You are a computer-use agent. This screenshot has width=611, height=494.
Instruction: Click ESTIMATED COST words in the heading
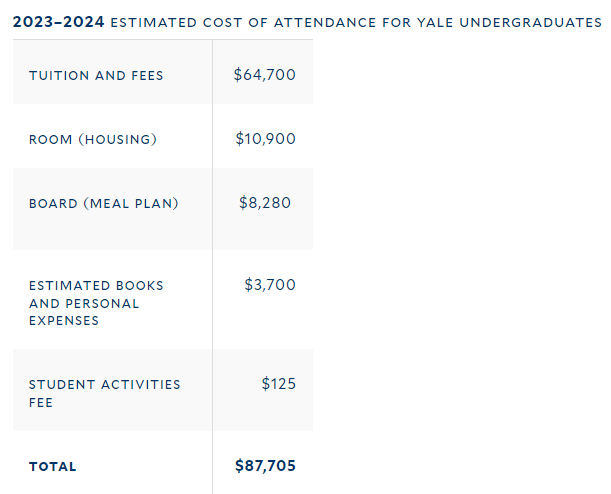tap(177, 23)
